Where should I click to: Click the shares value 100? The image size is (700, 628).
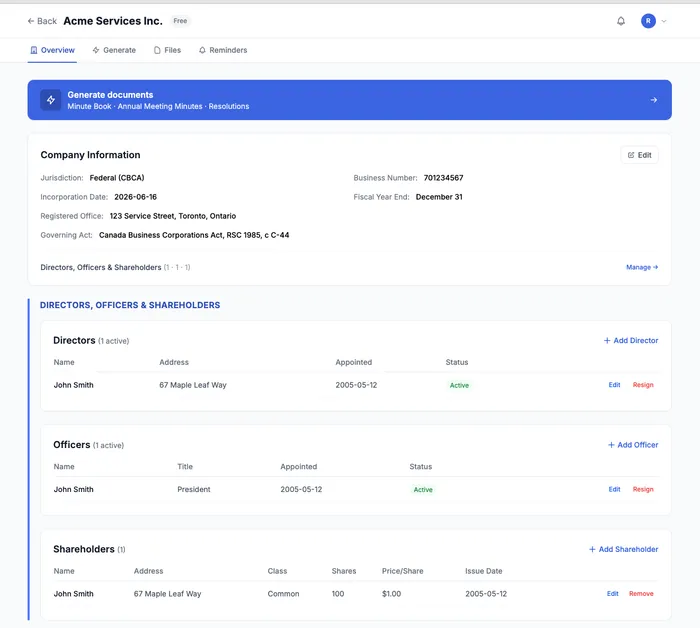pyautogui.click(x=338, y=594)
